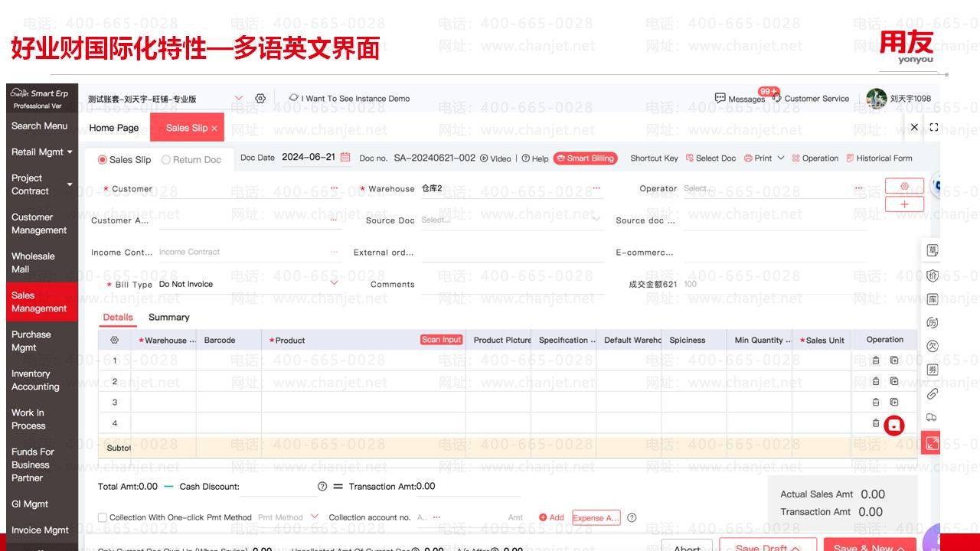Open the user avatar for 刘天宇1098
The image size is (980, 551).
877,98
